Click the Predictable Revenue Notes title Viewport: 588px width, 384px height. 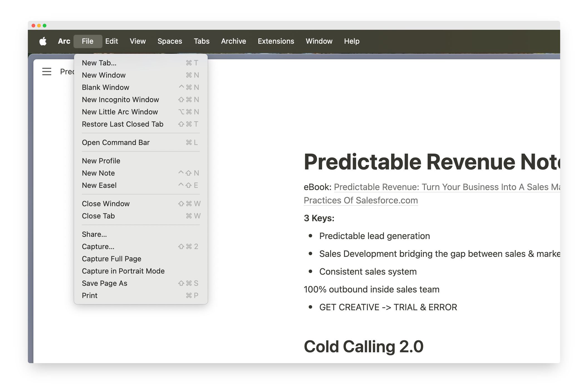click(432, 162)
